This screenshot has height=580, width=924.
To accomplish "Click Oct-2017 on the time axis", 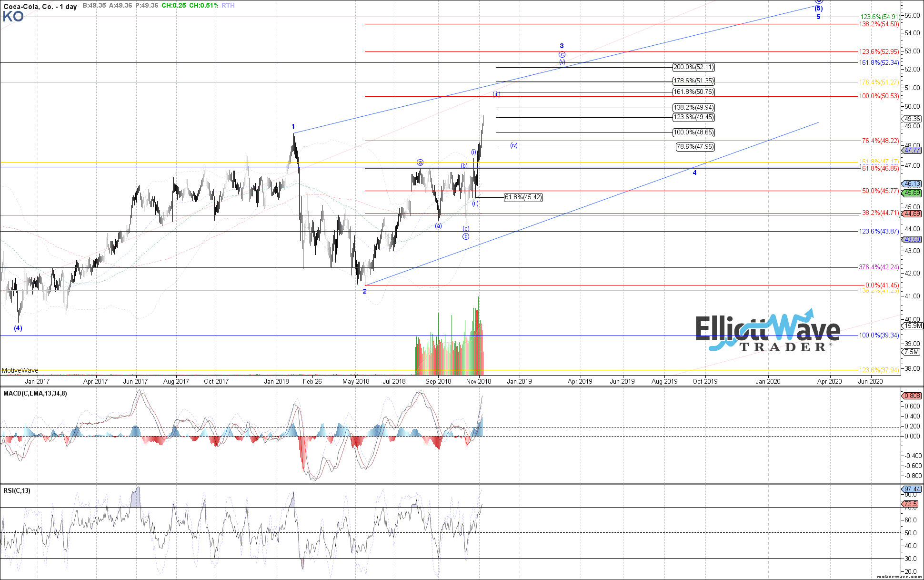I will click(216, 381).
